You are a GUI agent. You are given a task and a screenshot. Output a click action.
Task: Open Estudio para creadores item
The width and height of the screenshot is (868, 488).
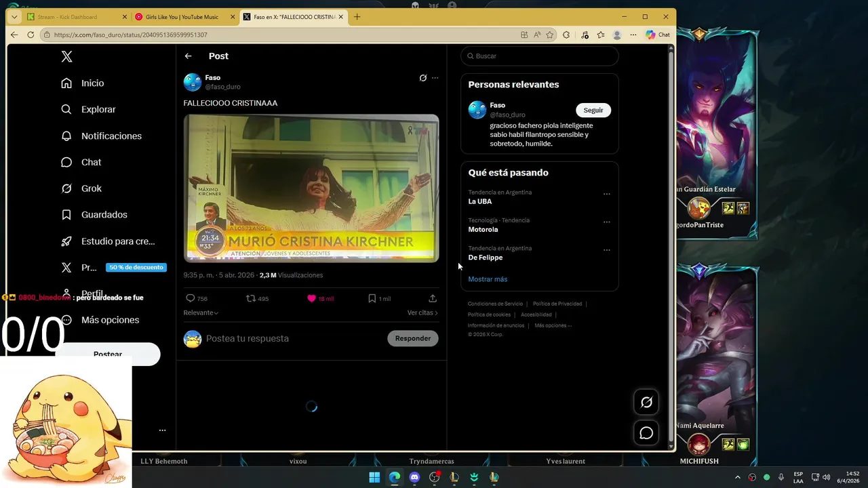tap(108, 241)
